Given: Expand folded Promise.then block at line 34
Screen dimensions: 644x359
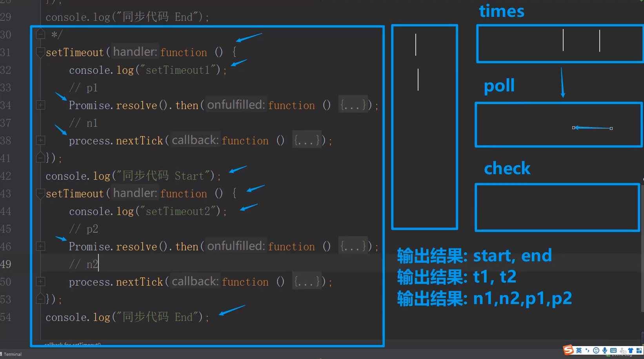Looking at the screenshot, I should tap(40, 105).
